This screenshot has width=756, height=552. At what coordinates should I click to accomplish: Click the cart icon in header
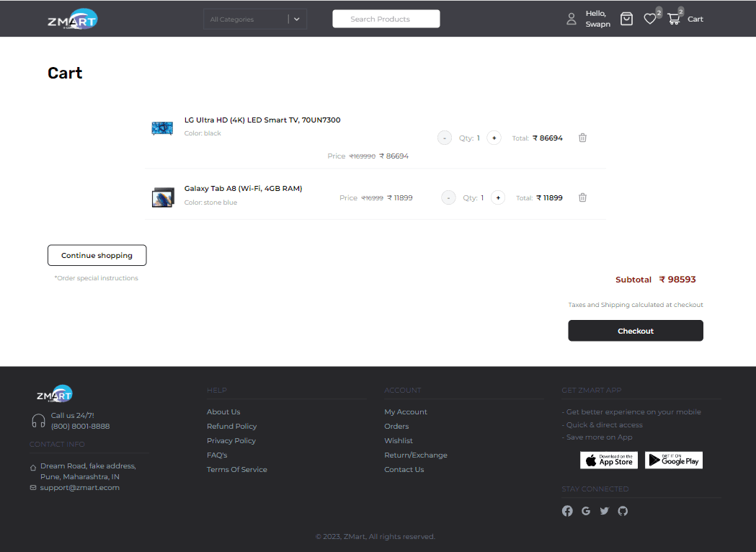[x=675, y=19]
